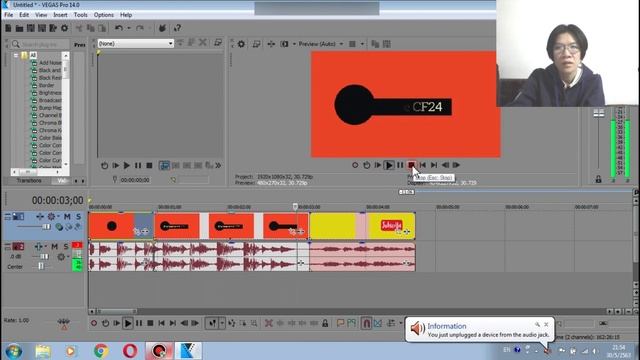Click the timeline Stop button
This screenshot has width=640, height=360.
(150, 323)
